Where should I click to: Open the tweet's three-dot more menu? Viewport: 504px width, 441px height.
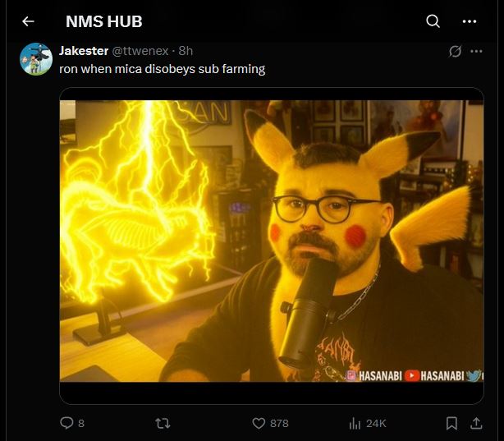(476, 51)
